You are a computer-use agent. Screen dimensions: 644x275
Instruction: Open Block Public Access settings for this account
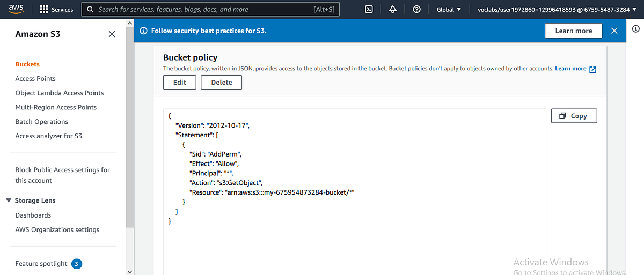[62, 175]
